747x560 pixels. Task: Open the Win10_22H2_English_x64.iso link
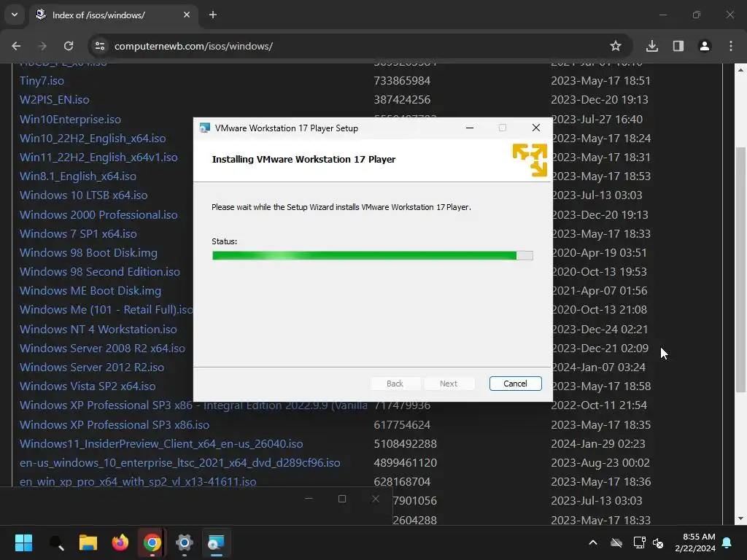click(93, 139)
